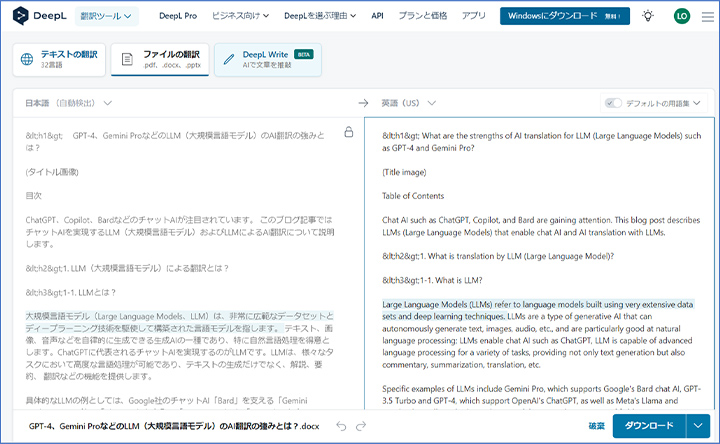Switch to the ファイルの翻訳 tab
The height and width of the screenshot is (444, 720).
[x=160, y=60]
